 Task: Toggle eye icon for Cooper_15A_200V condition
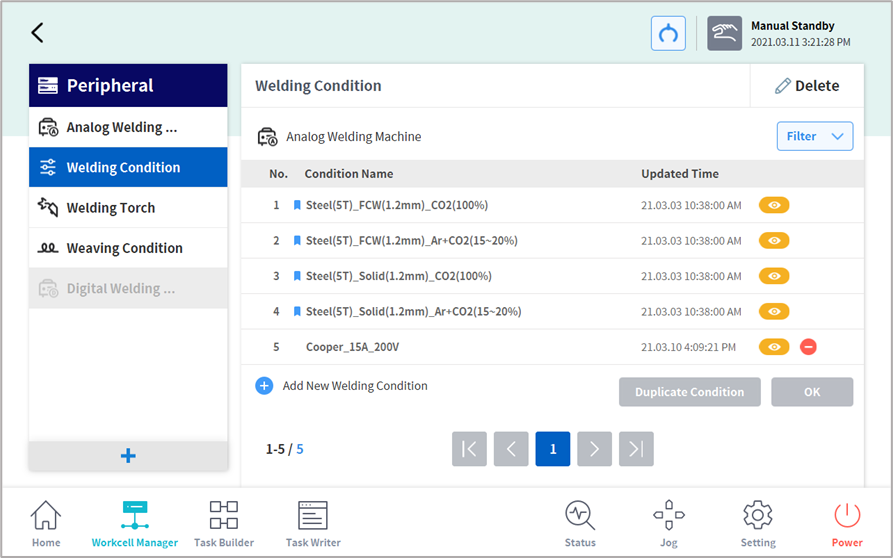pos(774,347)
